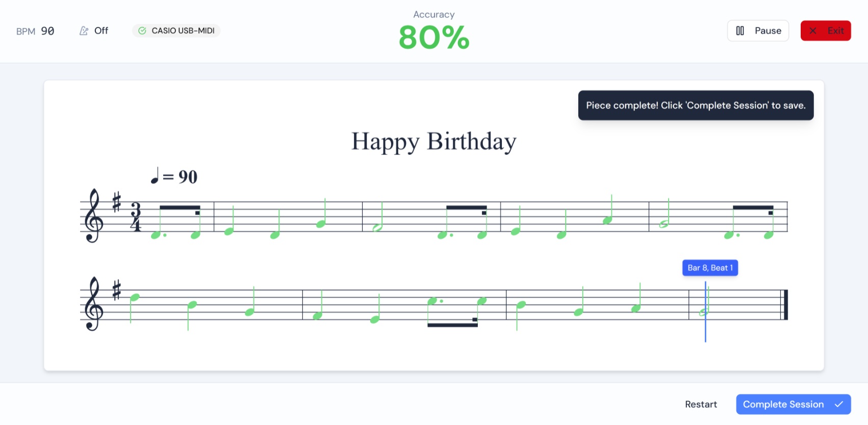Click the Bar 8, Beat 1 marker label
Image resolution: width=868 pixels, height=425 pixels.
[x=710, y=268]
